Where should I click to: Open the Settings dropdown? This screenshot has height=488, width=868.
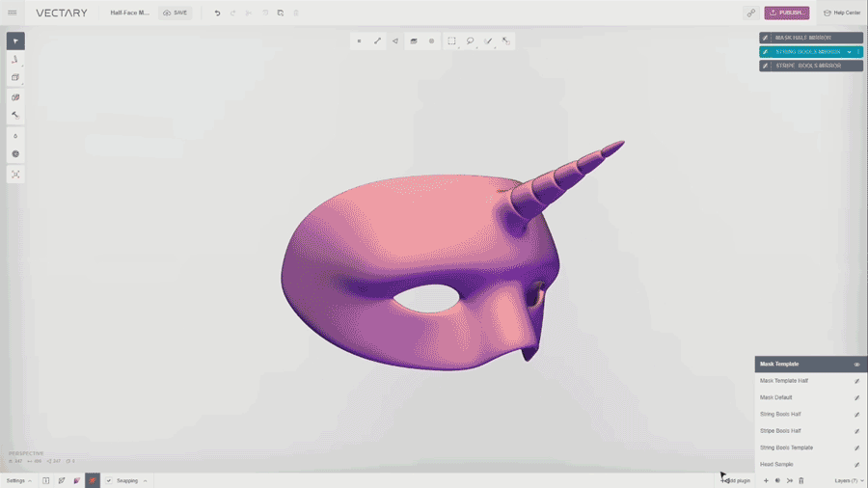click(x=18, y=480)
